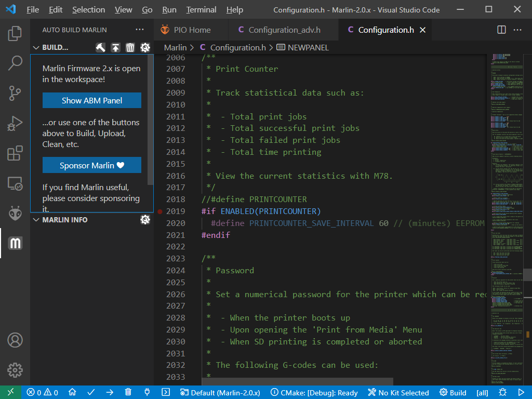The height and width of the screenshot is (399, 532).
Task: Open the PlatformIO alien icon in activity bar
Action: pyautogui.click(x=15, y=213)
